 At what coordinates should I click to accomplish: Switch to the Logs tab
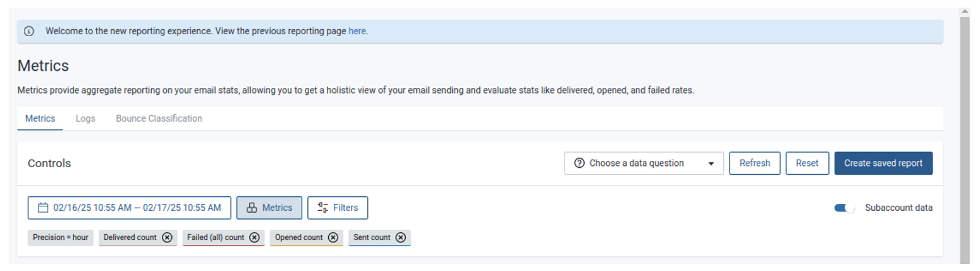85,118
